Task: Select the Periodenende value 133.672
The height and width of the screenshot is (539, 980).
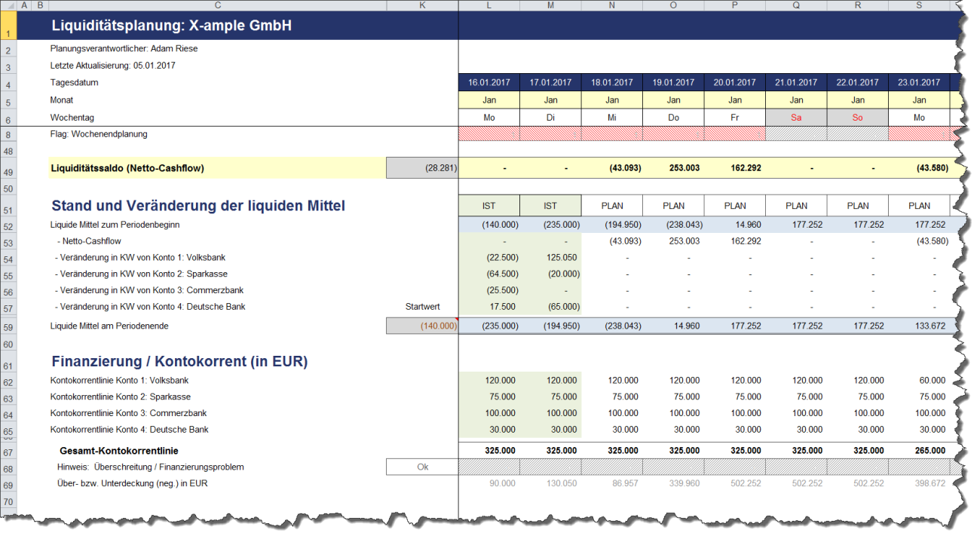Action: tap(919, 326)
